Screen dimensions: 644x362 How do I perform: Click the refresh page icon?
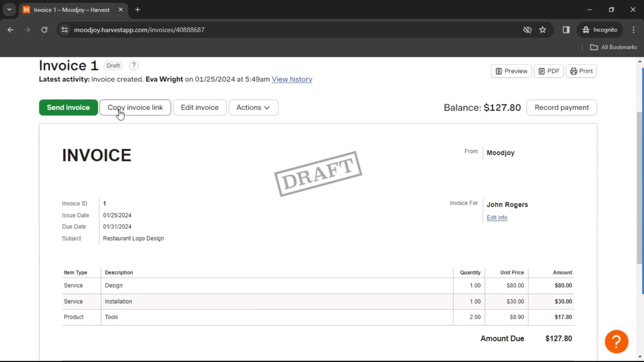coord(44,29)
